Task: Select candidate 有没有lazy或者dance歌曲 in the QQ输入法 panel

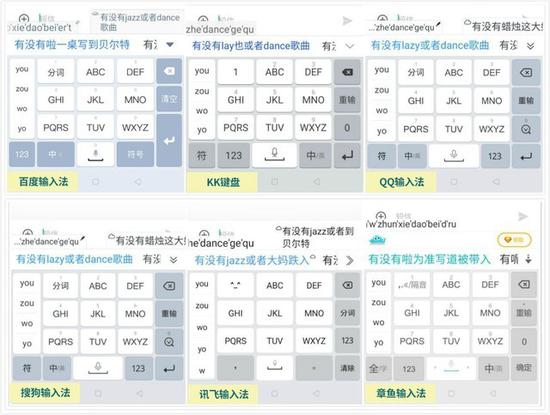Action: (x=430, y=45)
